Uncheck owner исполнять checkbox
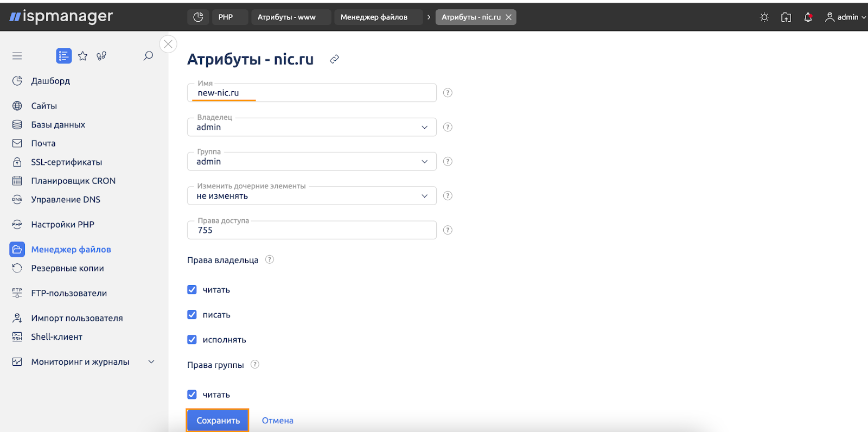The width and height of the screenshot is (868, 432). tap(192, 340)
